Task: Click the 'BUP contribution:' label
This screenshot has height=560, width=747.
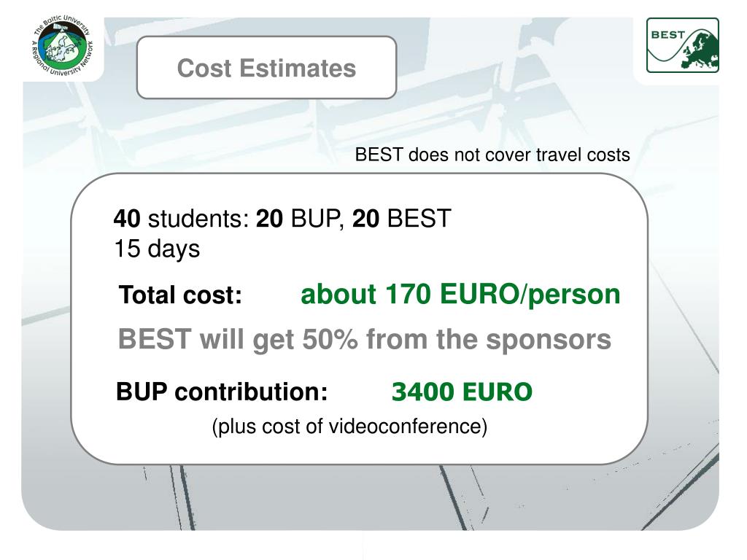Action: tap(222, 392)
